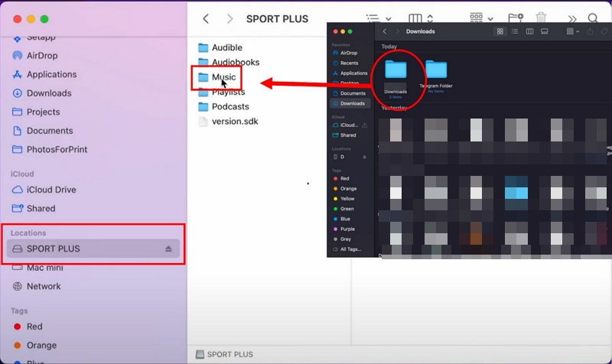Switch Downloads window to column view
Viewport: 612px width, 364px height.
(529, 31)
